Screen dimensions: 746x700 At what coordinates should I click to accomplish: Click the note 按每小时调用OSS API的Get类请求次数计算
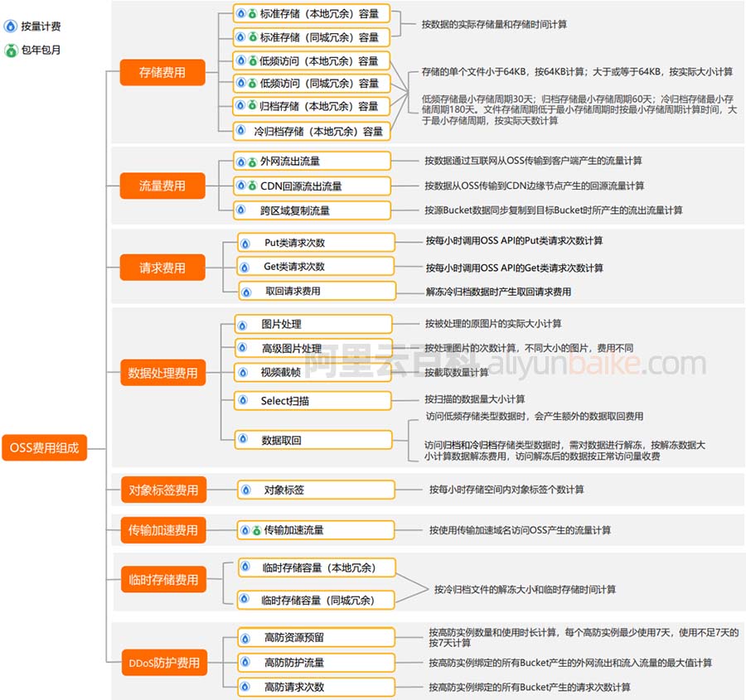point(514,268)
